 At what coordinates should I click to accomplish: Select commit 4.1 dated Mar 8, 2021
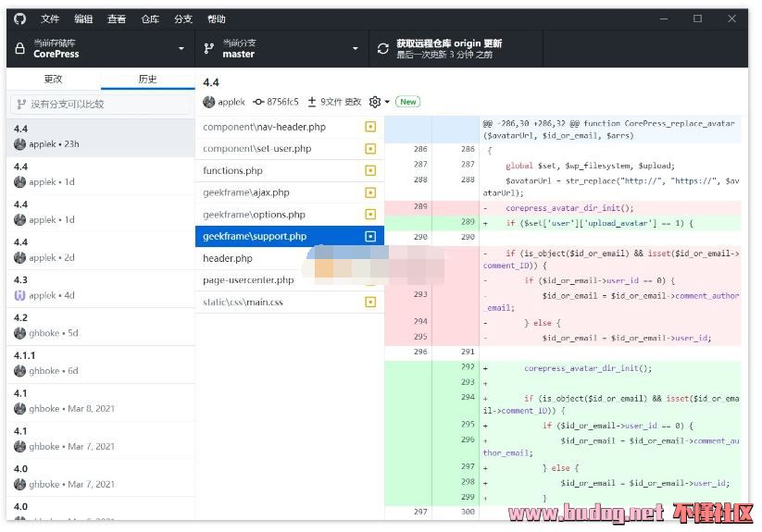pyautogui.click(x=101, y=402)
